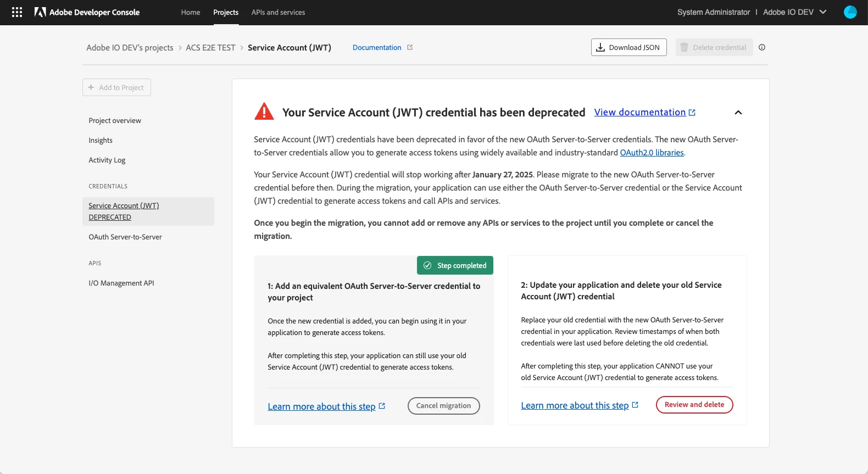The height and width of the screenshot is (474, 868).
Task: Go to the Home tab
Action: (191, 12)
